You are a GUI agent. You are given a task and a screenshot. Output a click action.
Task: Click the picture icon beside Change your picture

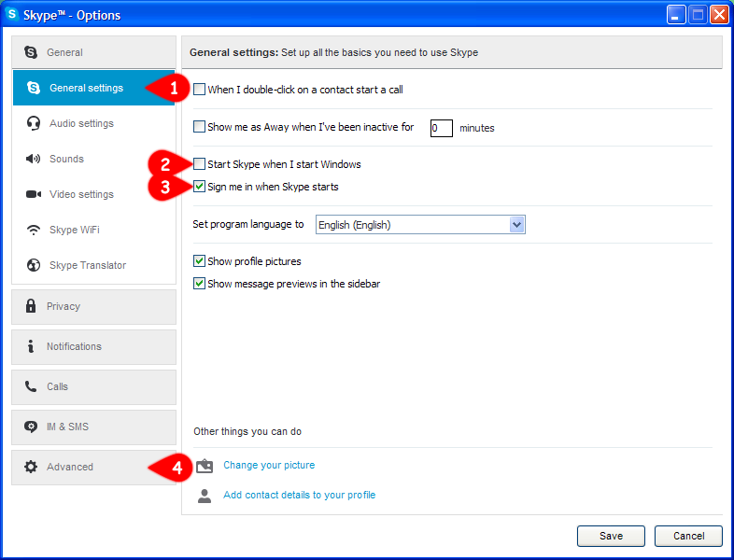(205, 466)
